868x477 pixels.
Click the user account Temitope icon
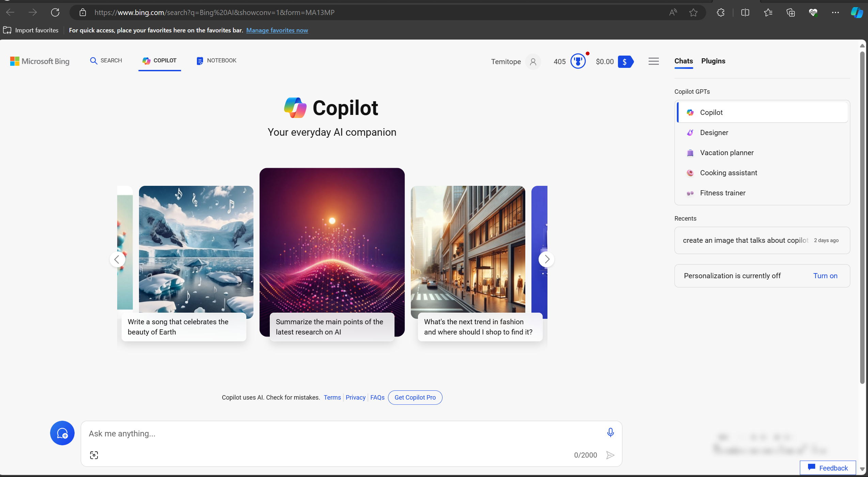pos(532,61)
